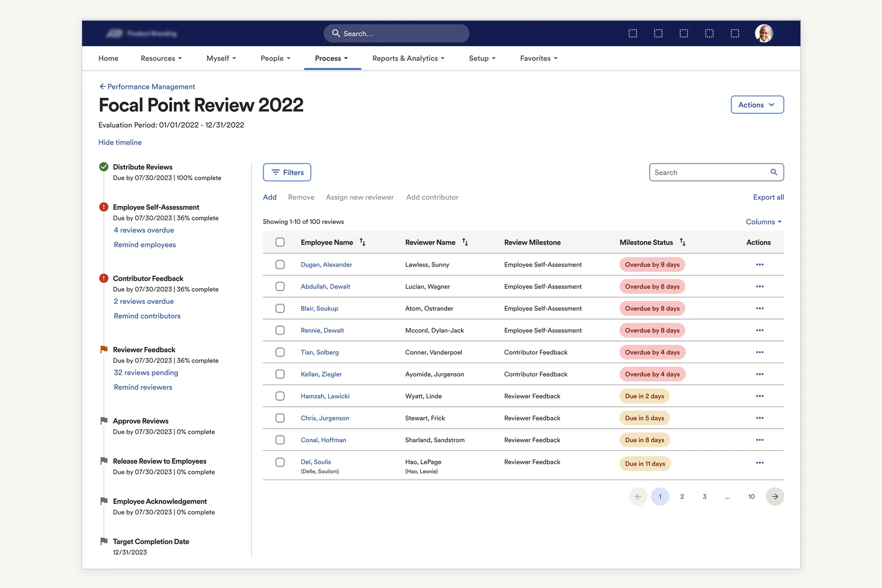
Task: Open actions menu for Rennie, Dewalt row
Action: pyautogui.click(x=759, y=330)
